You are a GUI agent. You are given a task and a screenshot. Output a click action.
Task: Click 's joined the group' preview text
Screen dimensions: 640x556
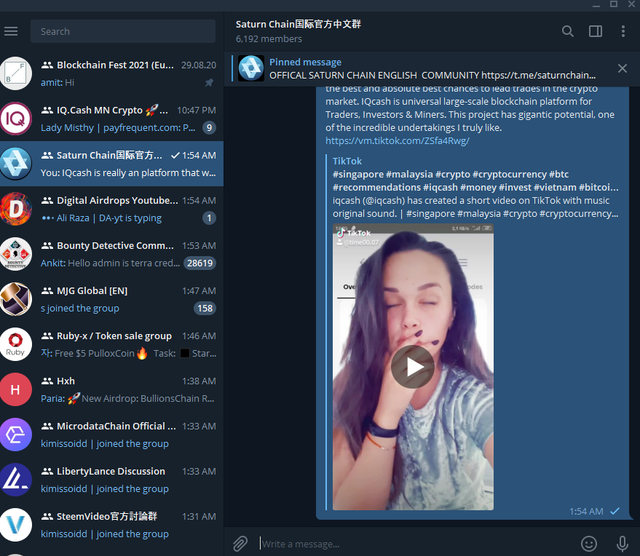[x=80, y=308]
